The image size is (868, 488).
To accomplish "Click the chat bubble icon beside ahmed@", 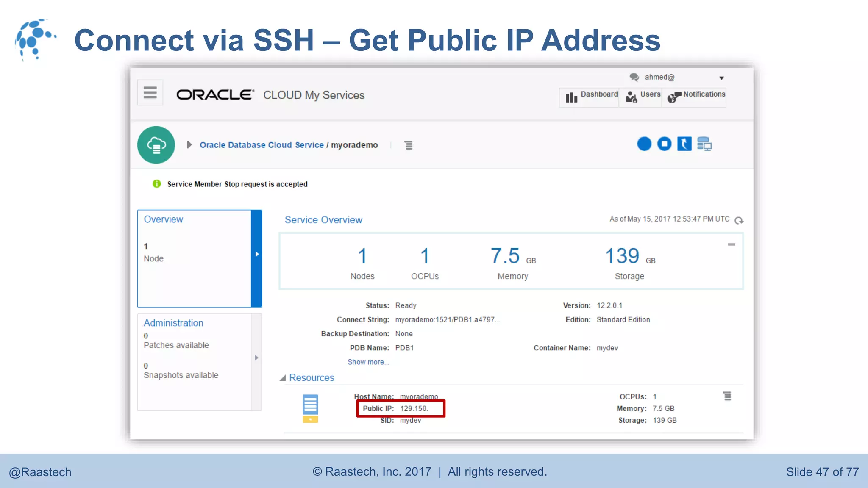I will coord(634,77).
